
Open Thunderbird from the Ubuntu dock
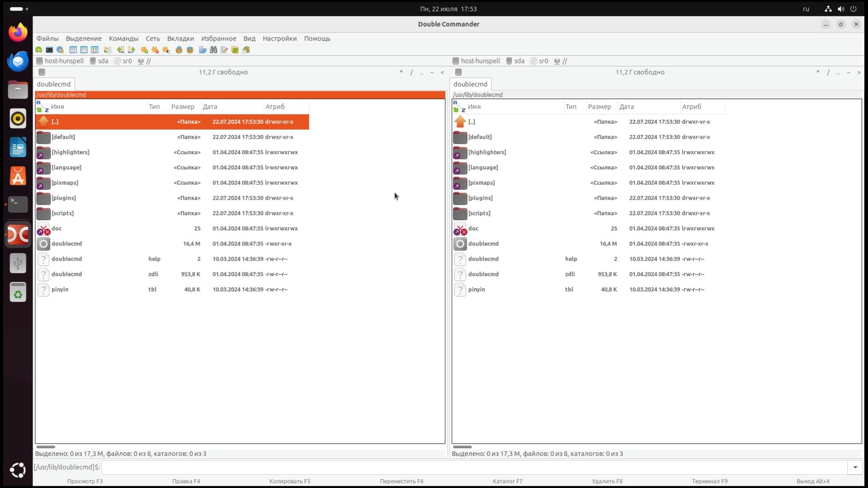pos(18,61)
